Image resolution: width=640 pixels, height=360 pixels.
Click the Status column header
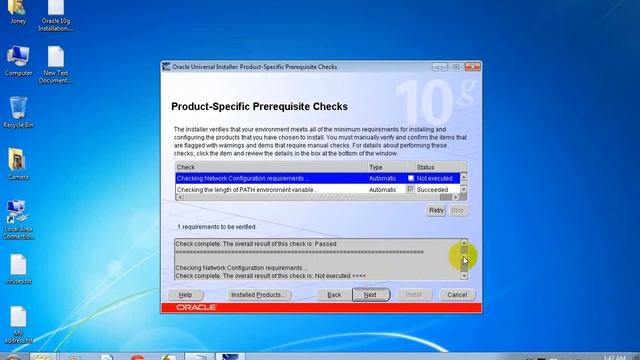(x=438, y=167)
